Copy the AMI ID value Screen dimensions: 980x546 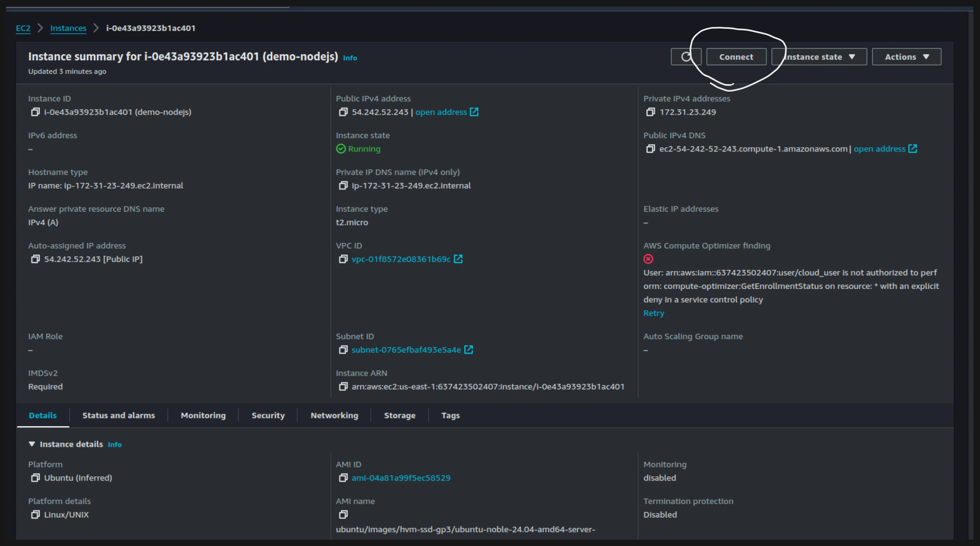pos(343,478)
